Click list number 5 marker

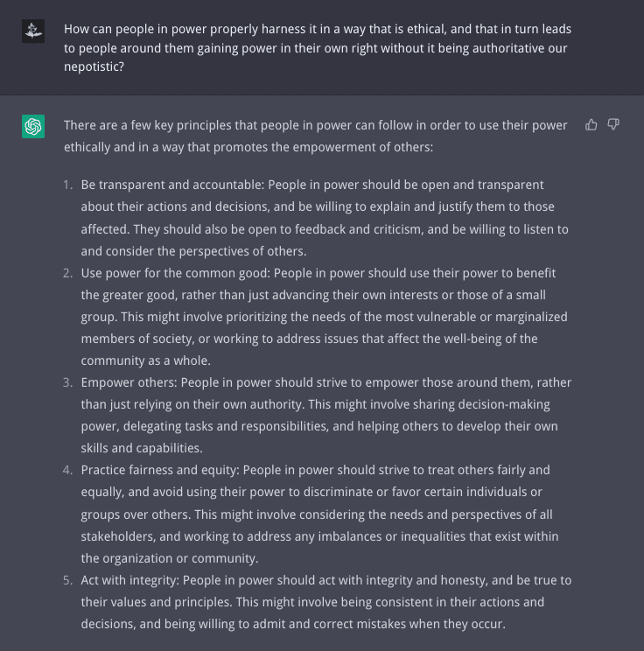coord(67,580)
